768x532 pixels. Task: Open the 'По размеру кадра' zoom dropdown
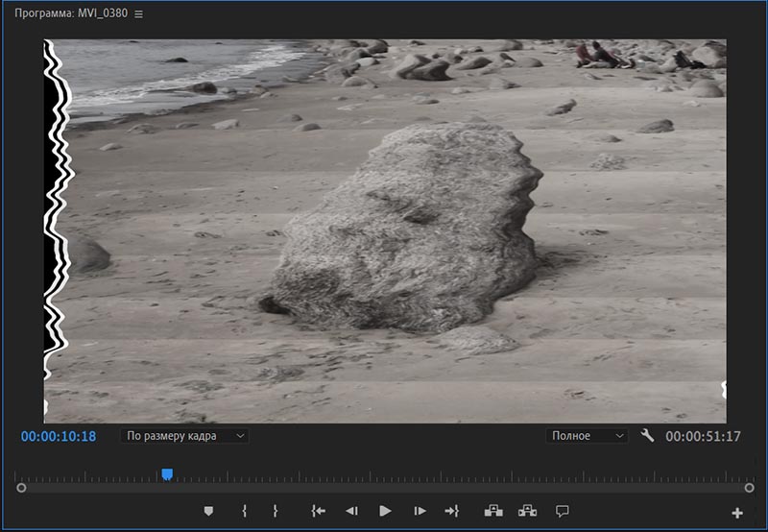point(184,436)
